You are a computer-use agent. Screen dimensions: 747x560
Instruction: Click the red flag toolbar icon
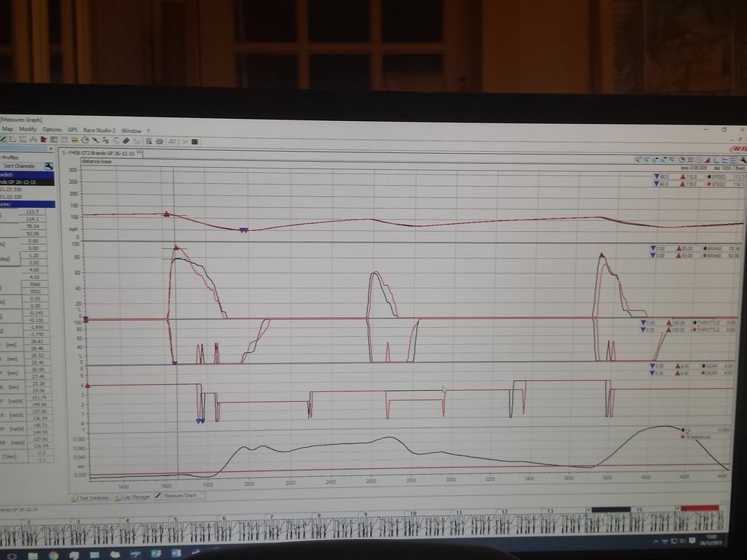click(43, 139)
